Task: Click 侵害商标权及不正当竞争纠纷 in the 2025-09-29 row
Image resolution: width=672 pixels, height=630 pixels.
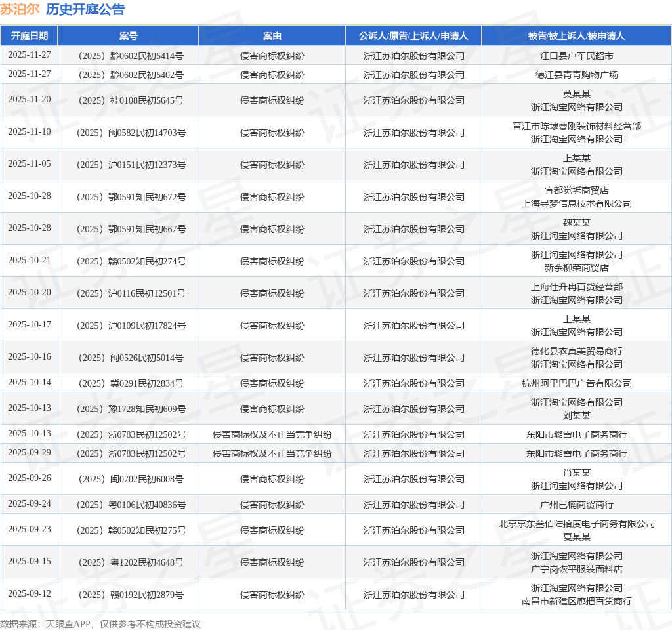Action: click(x=272, y=453)
